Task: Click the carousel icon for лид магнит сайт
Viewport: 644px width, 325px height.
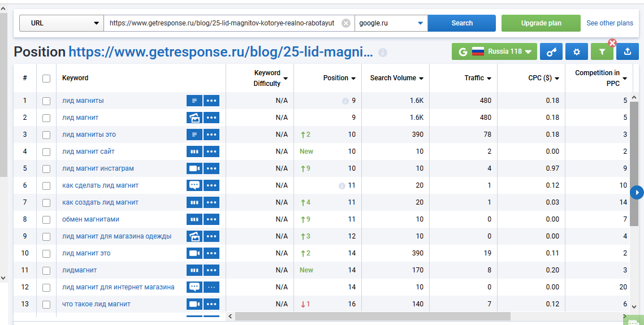Action: (195, 151)
